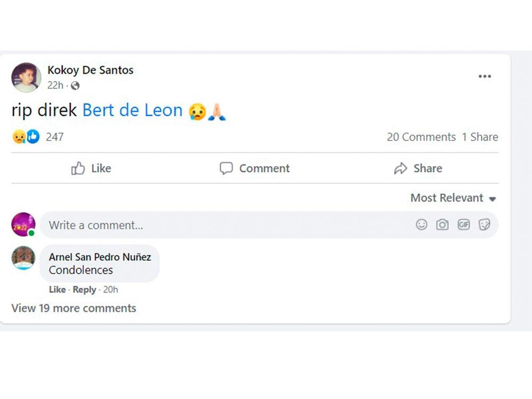Viewport: 532px width, 399px height.
Task: Like Arnel San Pedro Nuñez's comment
Action: coord(57,289)
